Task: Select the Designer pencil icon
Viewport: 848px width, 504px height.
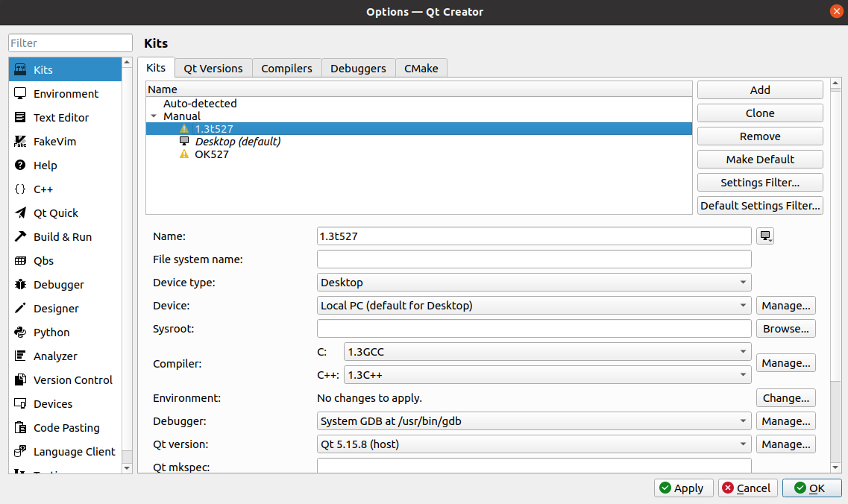Action: pyautogui.click(x=20, y=308)
